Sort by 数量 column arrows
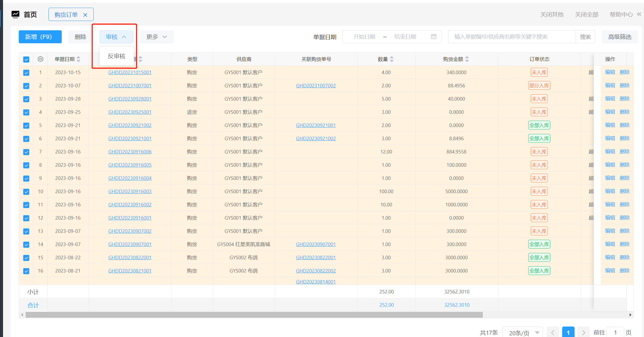Viewport: 644px width, 337px height. 392,59
